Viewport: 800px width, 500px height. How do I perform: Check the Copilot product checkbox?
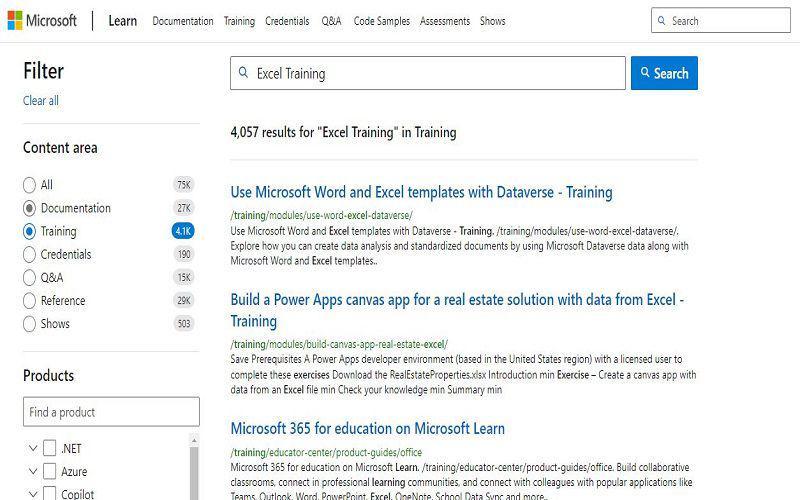(49, 493)
